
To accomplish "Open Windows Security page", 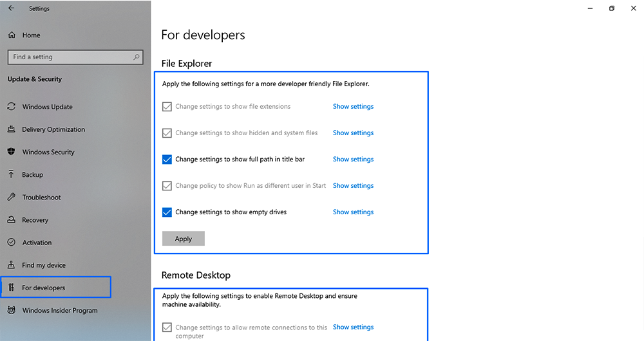I will pos(48,152).
